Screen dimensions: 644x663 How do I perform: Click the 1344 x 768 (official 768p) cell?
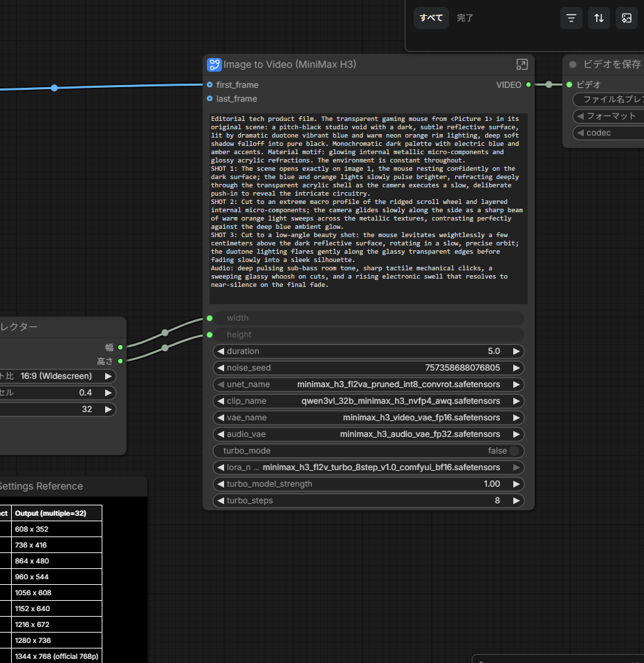pos(57,656)
